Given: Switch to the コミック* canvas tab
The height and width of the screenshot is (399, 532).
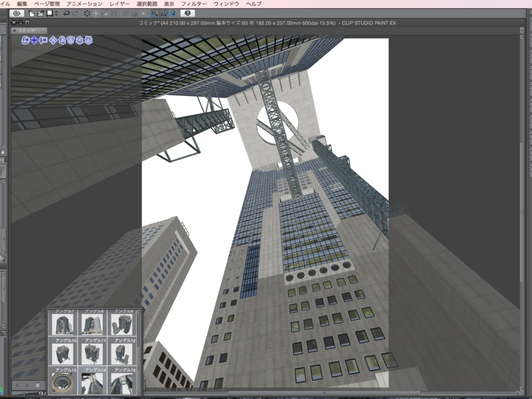Looking at the screenshot, I should (29, 31).
